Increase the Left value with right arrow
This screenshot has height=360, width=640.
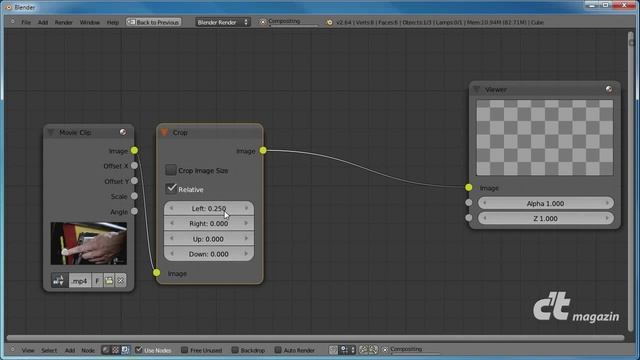(x=246, y=209)
